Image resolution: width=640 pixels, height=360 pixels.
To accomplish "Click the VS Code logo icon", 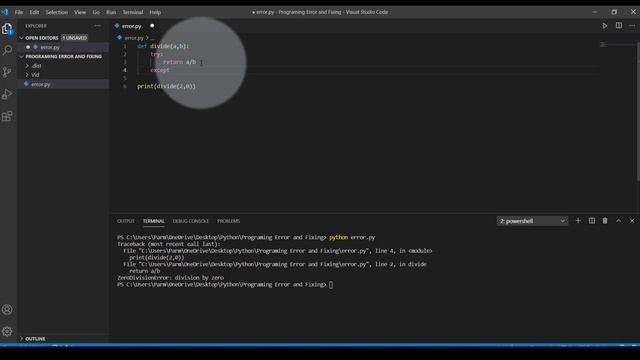I will pyautogui.click(x=4, y=12).
